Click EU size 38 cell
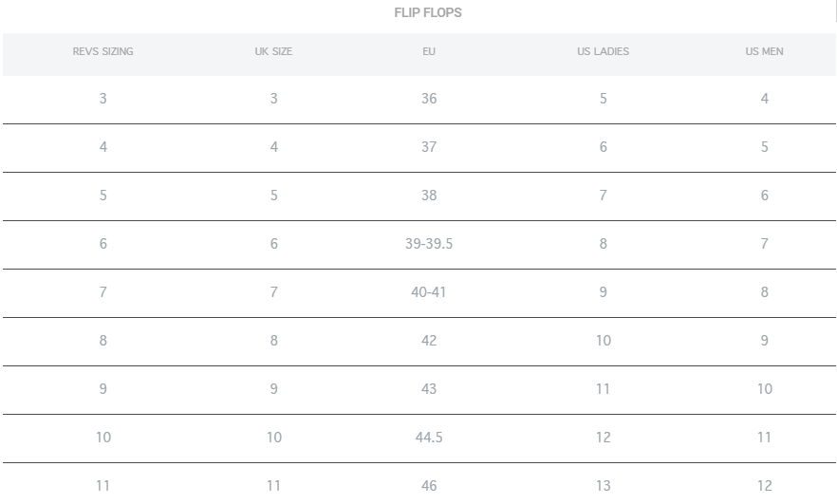 [429, 195]
